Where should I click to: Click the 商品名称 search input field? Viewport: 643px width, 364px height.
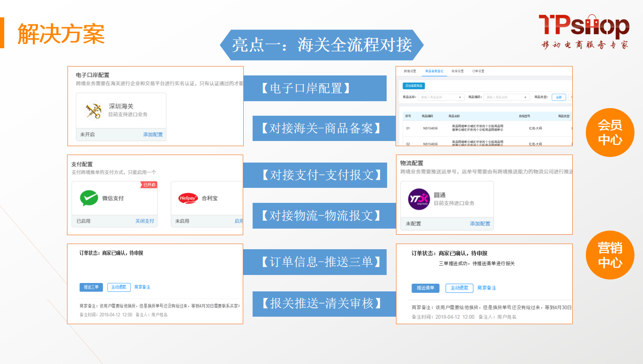click(x=438, y=97)
